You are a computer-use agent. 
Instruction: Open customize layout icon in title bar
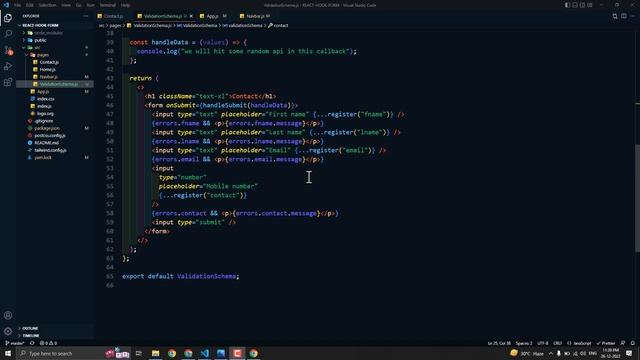589,5
